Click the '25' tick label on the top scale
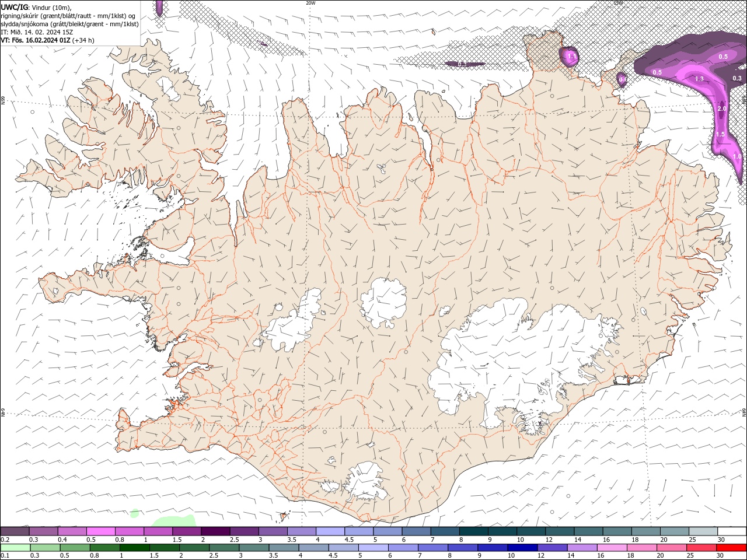Viewport: 747px width, 560px height. (x=692, y=540)
